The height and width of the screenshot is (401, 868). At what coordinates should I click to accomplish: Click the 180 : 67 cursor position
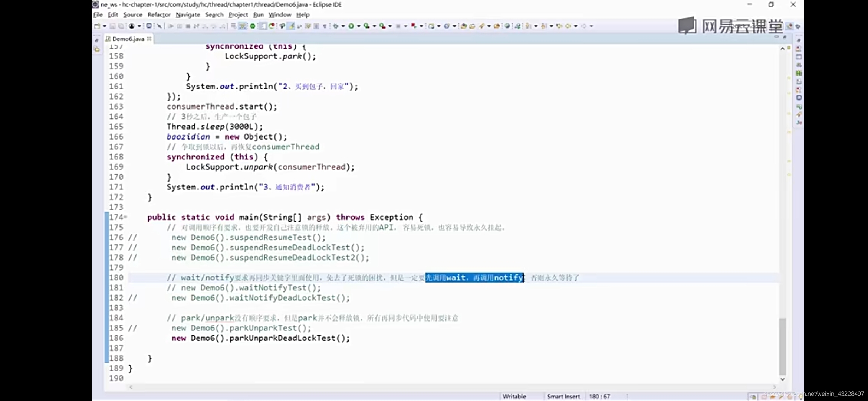pyautogui.click(x=599, y=396)
